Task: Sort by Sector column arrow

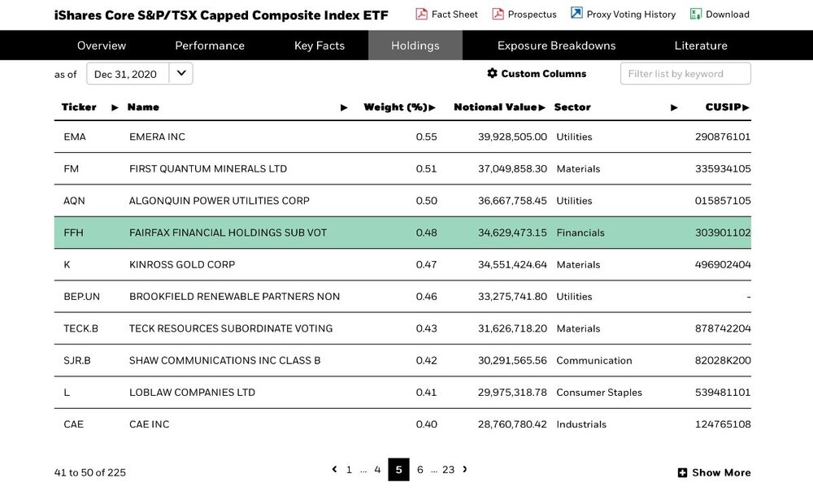Action: pos(674,107)
